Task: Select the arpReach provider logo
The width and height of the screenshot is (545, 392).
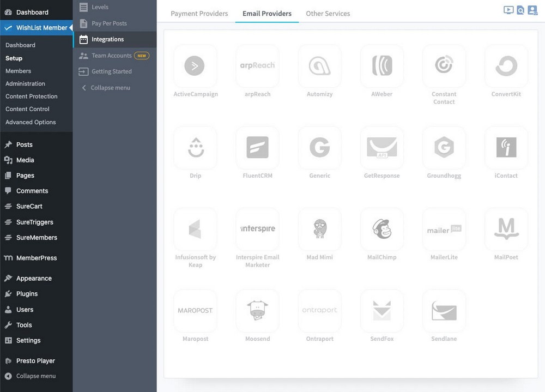Action: pos(257,66)
